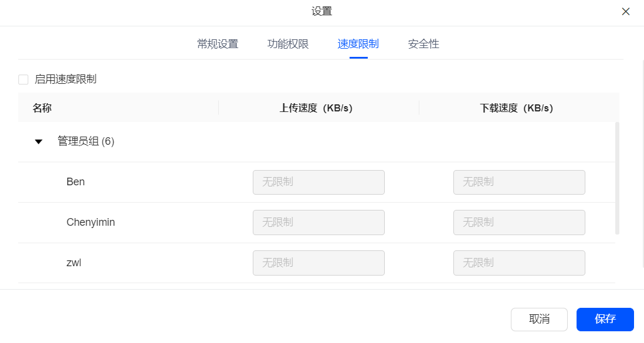This screenshot has width=644, height=343.
Task: Click the 保存 button
Action: tap(605, 319)
